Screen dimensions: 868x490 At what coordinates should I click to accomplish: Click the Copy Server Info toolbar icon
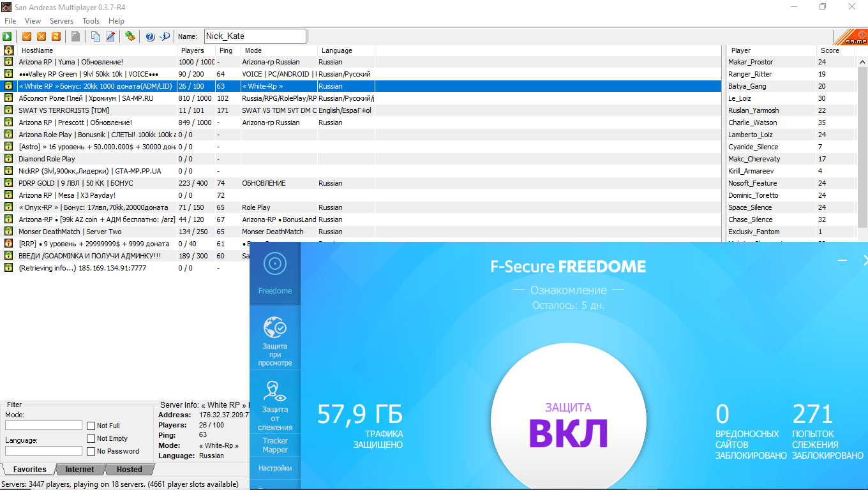click(95, 36)
